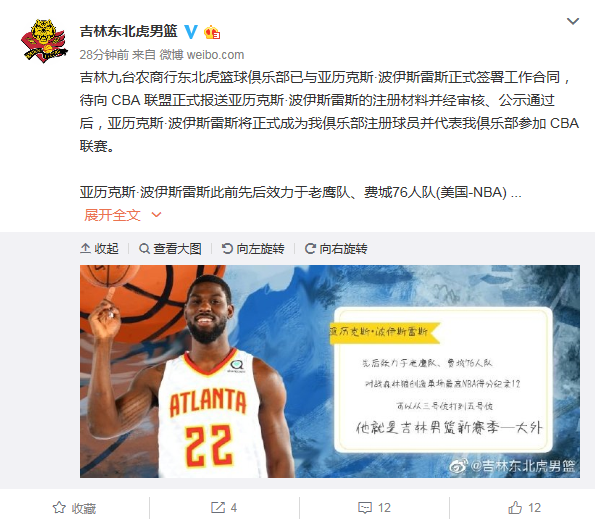Screen dimensions: 595x525
Task: Rotate image right with 向右旋转
Action: pos(336,249)
